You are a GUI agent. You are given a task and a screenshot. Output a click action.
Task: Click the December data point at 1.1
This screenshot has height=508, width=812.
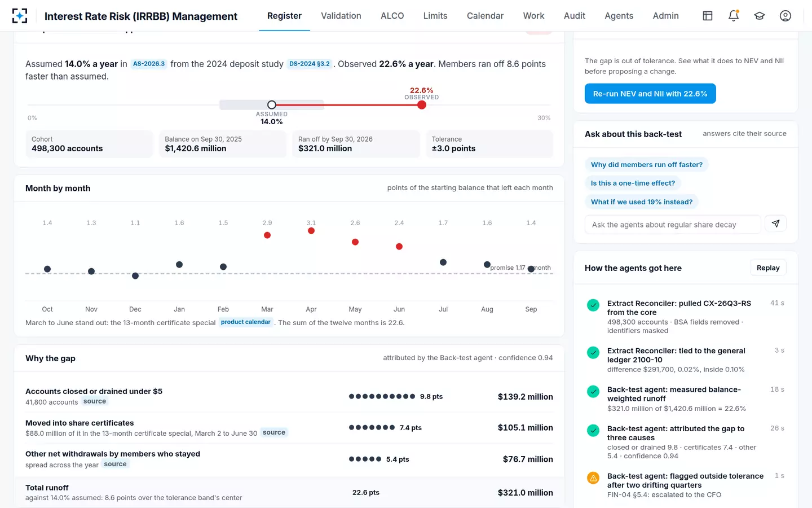tap(135, 276)
